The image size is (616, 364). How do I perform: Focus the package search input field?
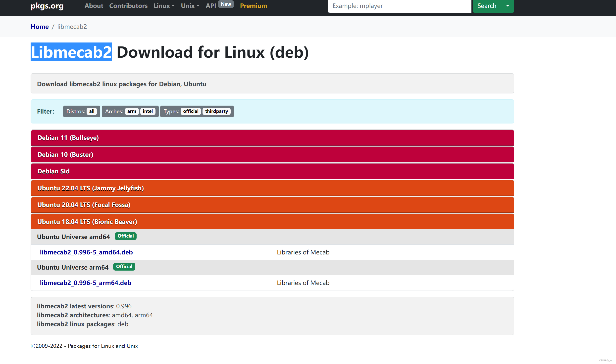[399, 6]
